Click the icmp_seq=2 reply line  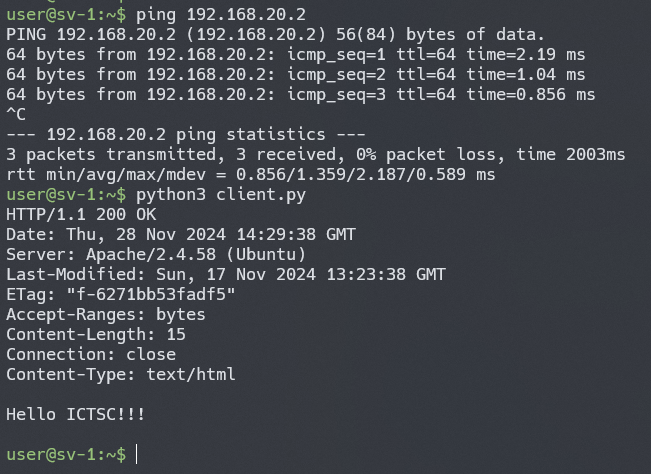tap(295, 74)
